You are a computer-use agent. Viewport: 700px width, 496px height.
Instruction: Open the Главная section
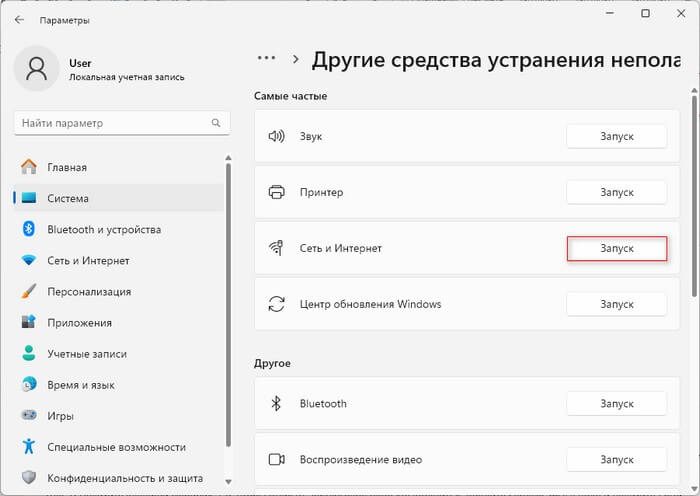(x=67, y=167)
